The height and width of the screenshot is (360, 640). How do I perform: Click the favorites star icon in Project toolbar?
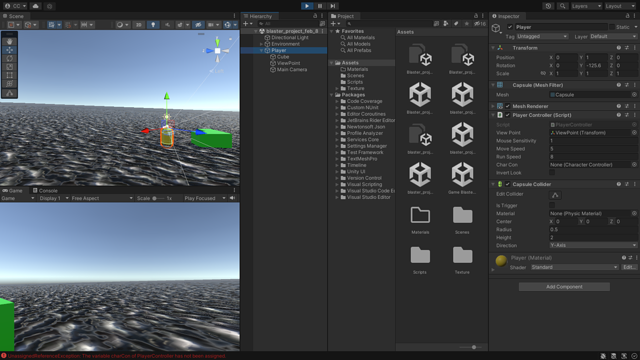tap(467, 24)
